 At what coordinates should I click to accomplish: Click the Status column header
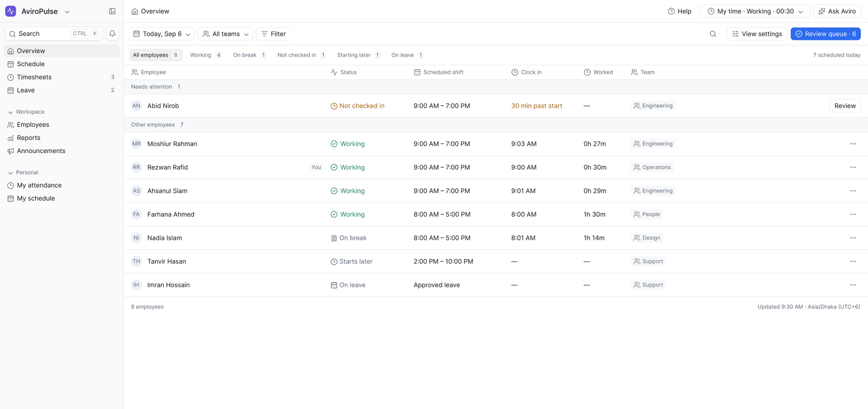(344, 72)
